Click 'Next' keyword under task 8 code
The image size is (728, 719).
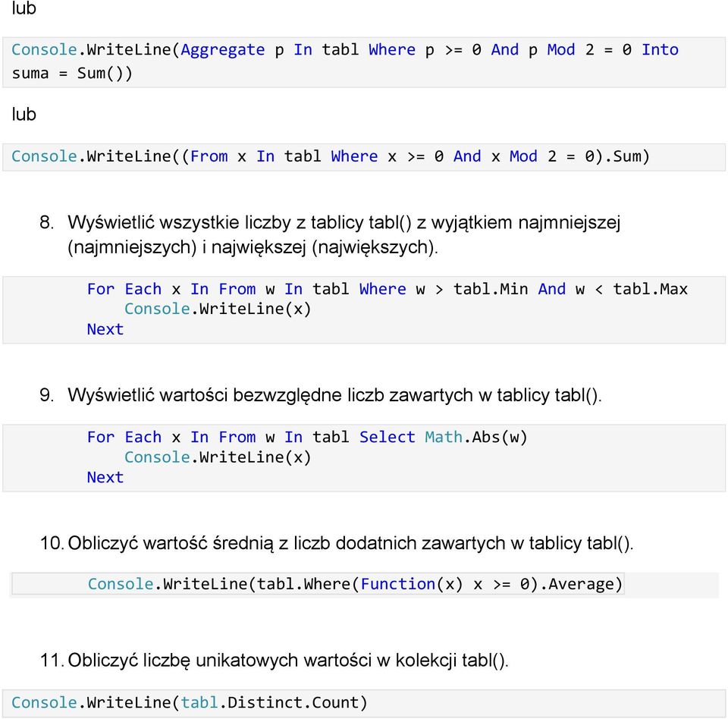coord(105,329)
